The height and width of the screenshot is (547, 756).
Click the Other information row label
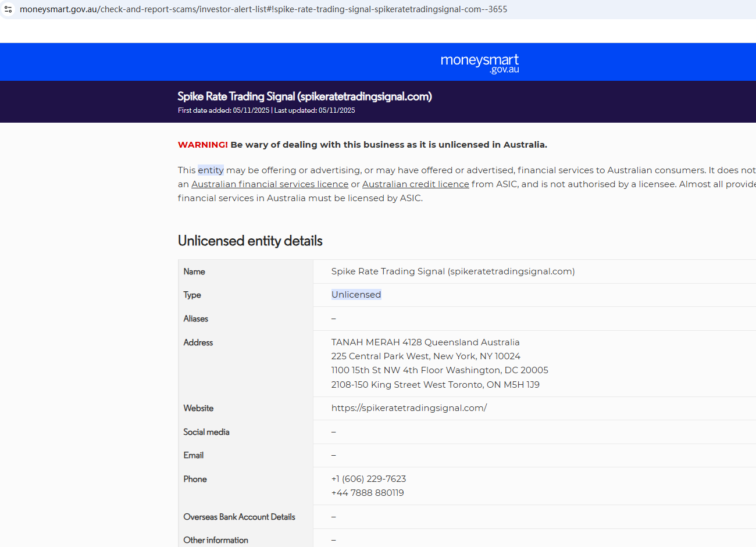(x=216, y=540)
